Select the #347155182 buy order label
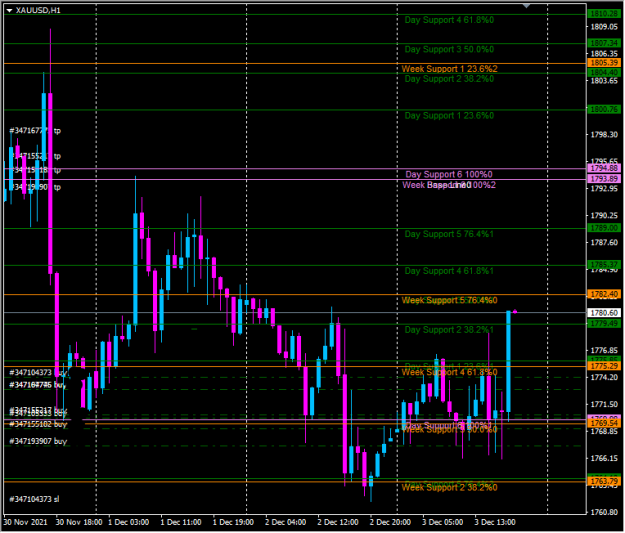 [x=38, y=424]
